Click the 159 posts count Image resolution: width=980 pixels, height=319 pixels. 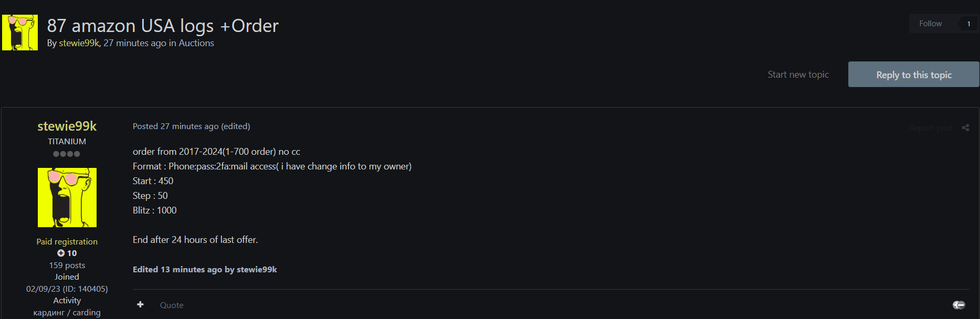pos(67,265)
